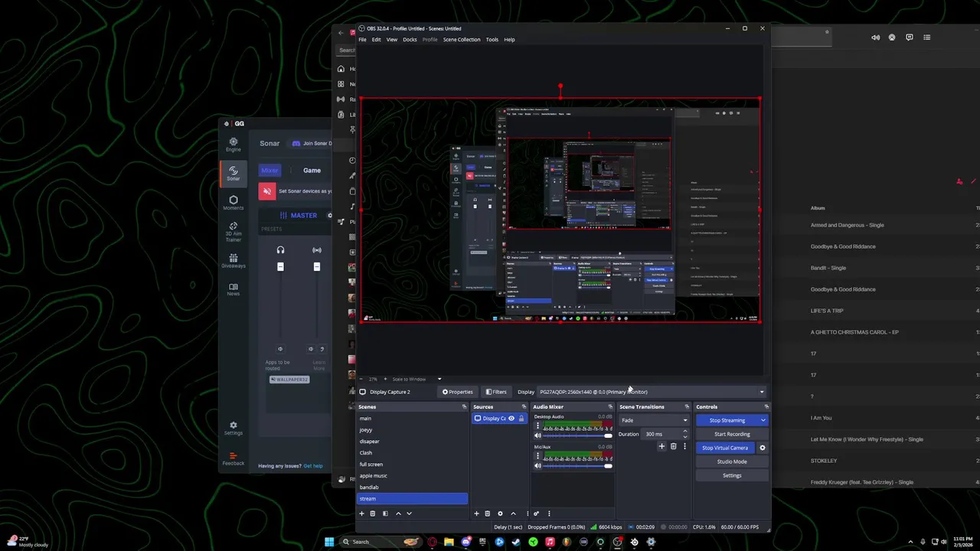
Task: Decrease the transition Duration with the down arrow
Action: pyautogui.click(x=685, y=436)
